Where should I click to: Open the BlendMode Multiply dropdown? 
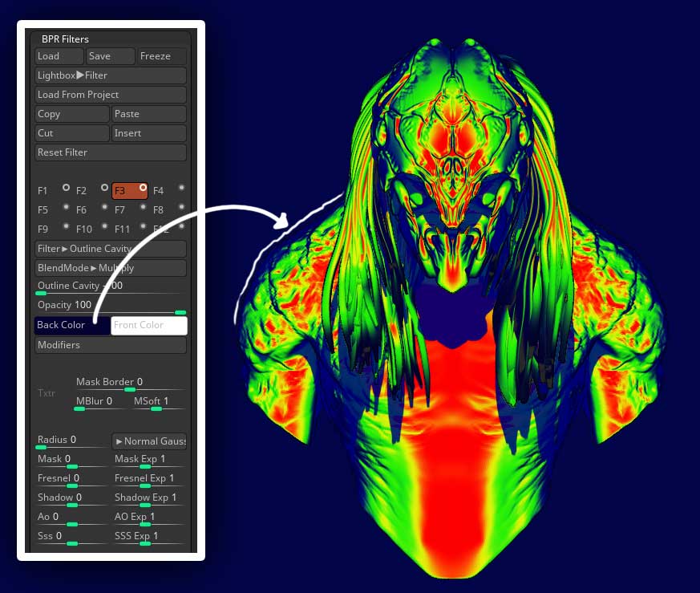click(x=111, y=268)
